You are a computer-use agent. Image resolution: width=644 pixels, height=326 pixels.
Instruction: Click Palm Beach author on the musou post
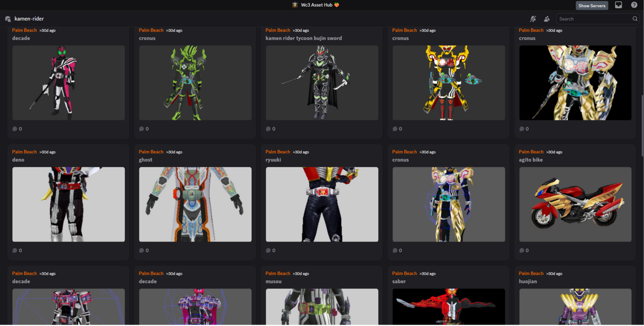coord(278,273)
